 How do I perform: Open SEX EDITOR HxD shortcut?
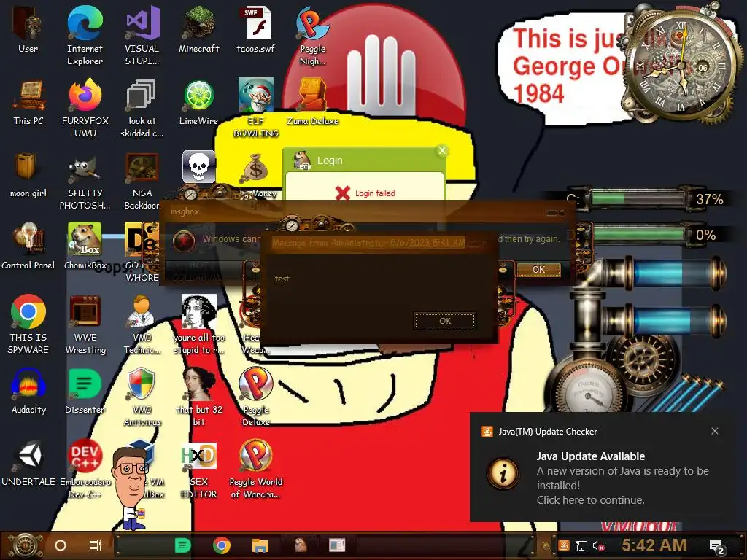(x=198, y=469)
